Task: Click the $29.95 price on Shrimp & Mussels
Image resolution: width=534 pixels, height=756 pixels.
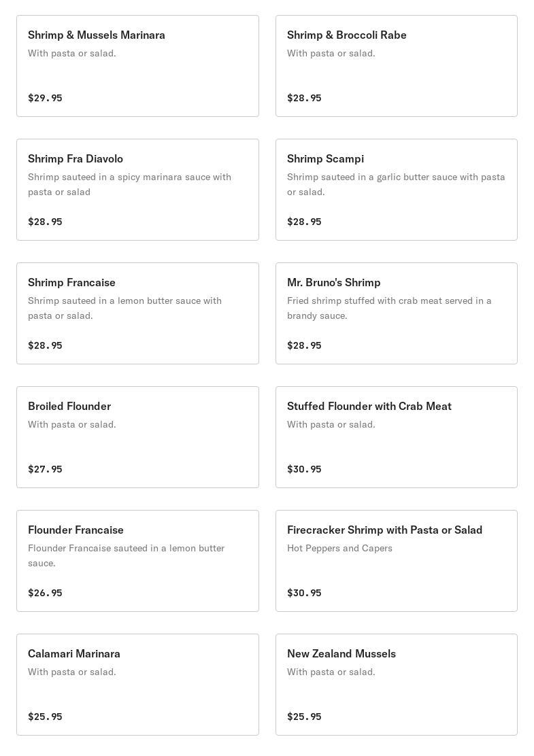Action: [x=45, y=98]
